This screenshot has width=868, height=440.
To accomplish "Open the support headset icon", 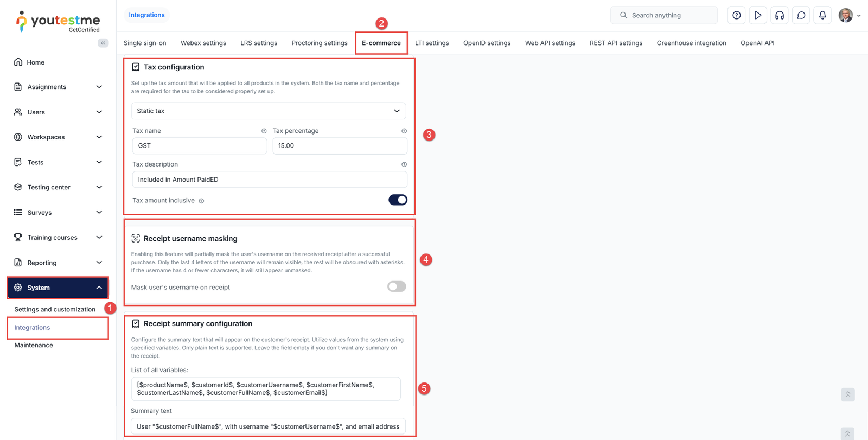I will tap(780, 15).
